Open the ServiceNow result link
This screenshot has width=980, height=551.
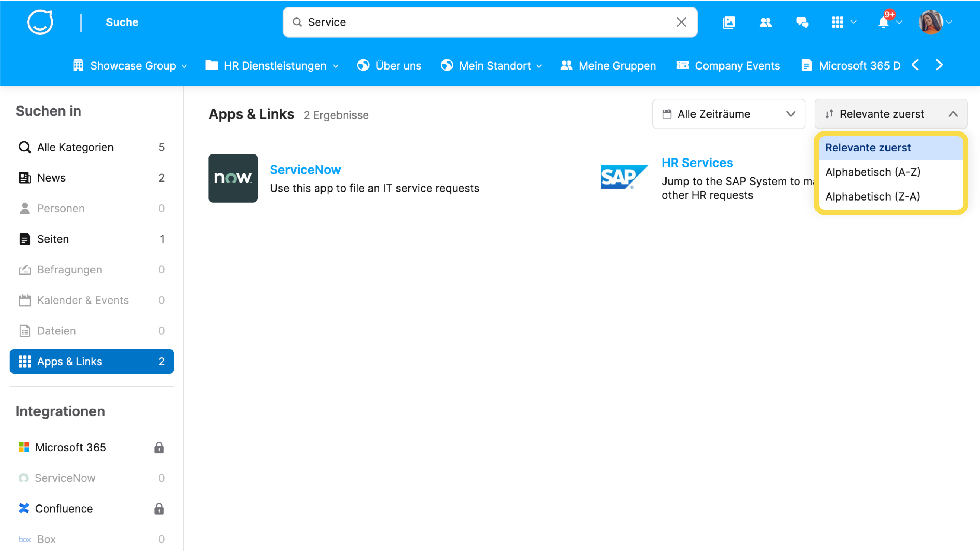(x=305, y=170)
